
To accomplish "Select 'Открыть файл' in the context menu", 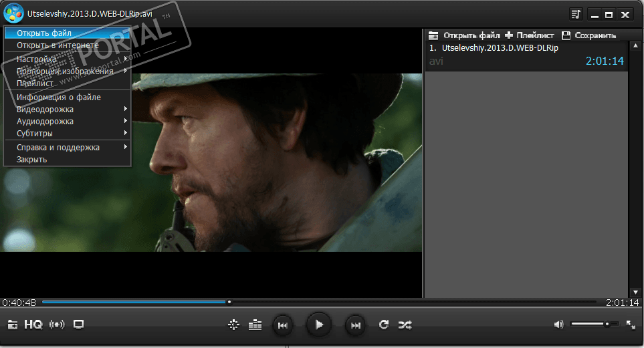I will click(x=68, y=33).
